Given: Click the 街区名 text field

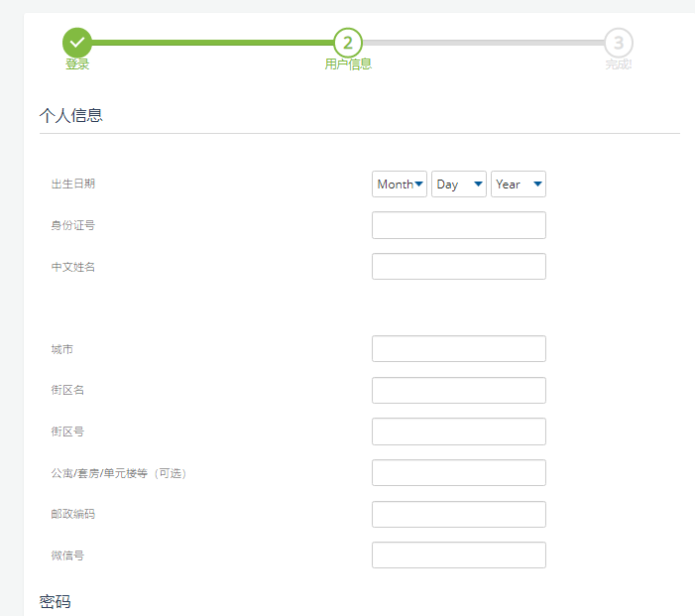Looking at the screenshot, I should (x=458, y=391).
